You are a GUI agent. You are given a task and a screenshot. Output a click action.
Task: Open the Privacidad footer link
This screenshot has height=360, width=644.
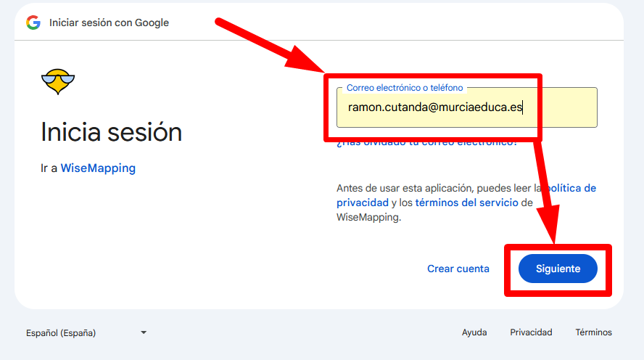(531, 332)
